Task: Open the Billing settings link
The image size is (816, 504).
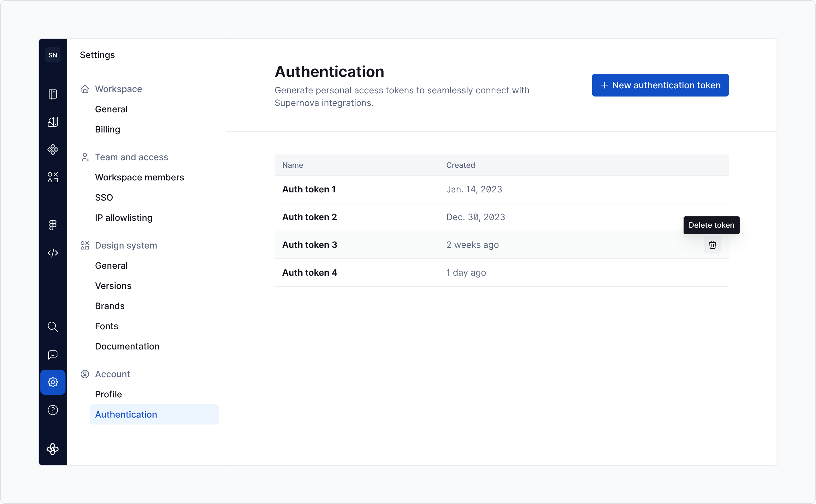Action: tap(107, 129)
